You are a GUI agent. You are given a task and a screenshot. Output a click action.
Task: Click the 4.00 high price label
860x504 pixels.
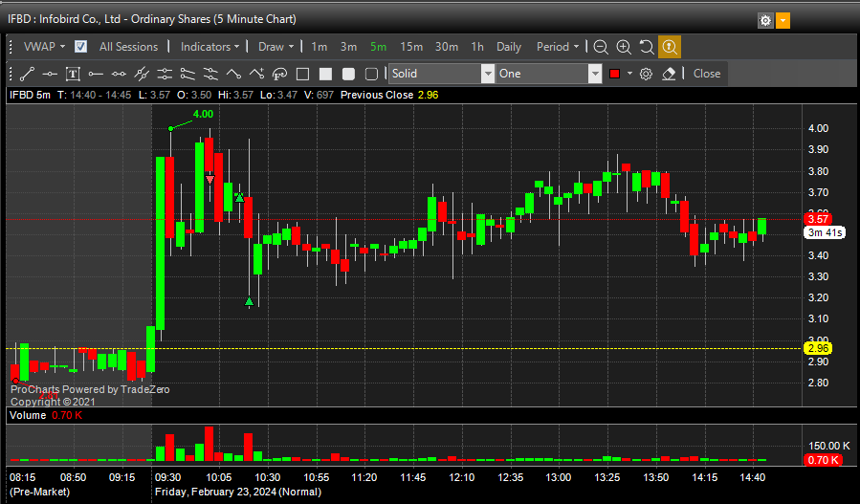203,114
